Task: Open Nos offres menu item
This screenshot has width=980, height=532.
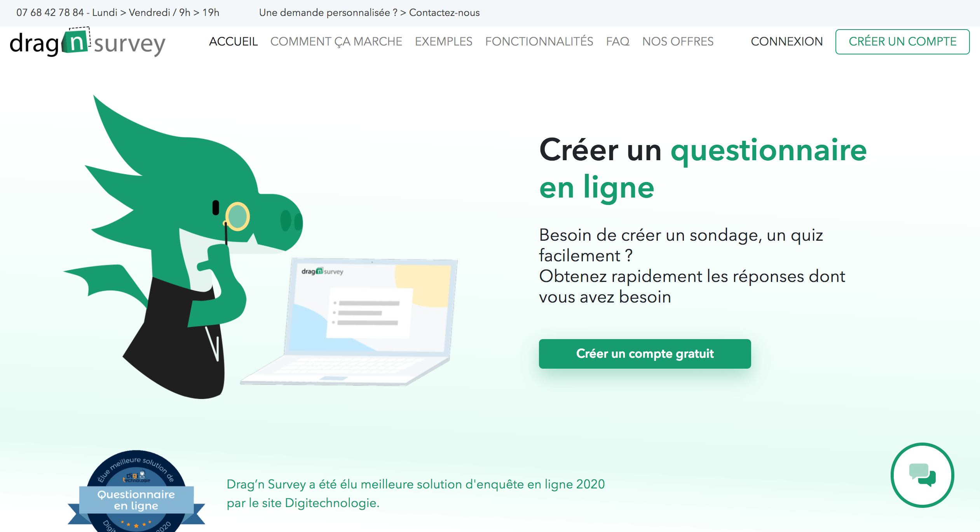Action: [x=678, y=41]
